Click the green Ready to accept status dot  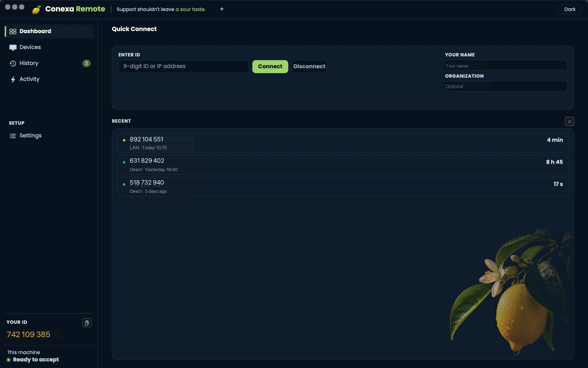tap(9, 360)
